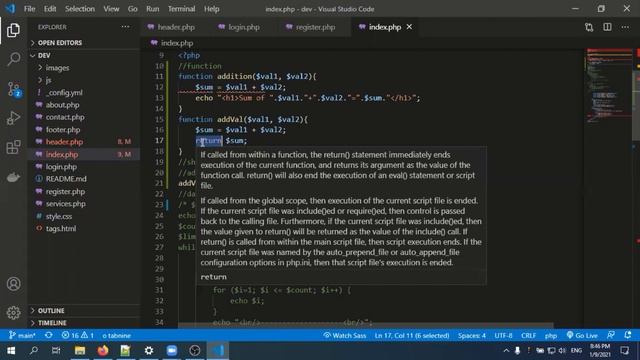Synchronize changes in status bar

[49, 336]
